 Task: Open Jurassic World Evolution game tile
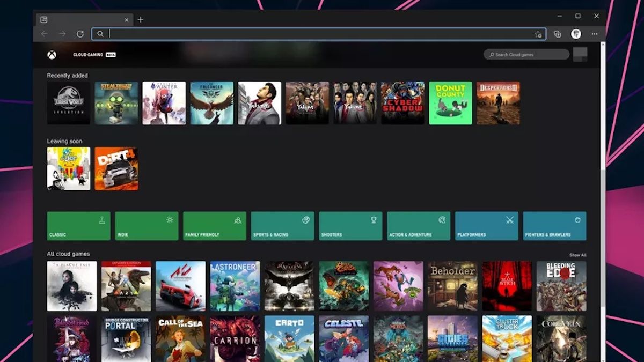coord(69,103)
